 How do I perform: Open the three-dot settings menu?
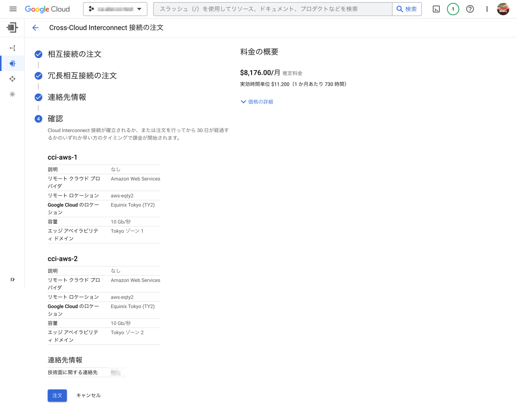[x=487, y=9]
